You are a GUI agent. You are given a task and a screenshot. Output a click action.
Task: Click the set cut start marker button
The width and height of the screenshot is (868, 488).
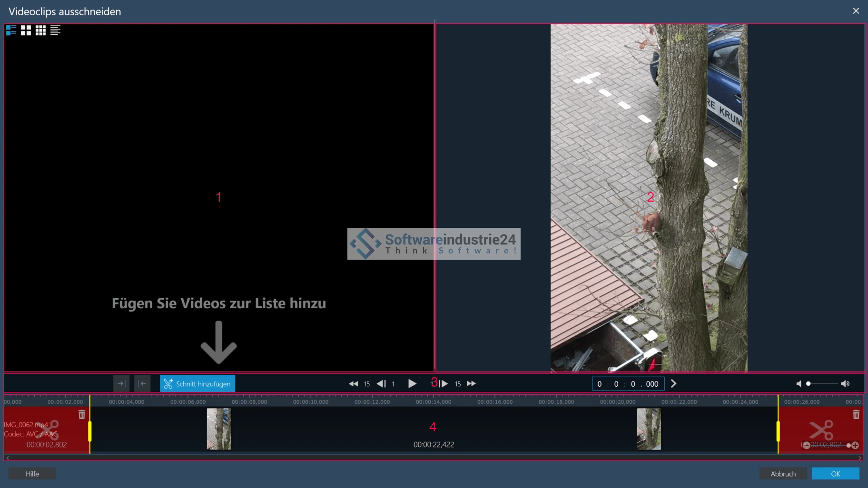142,384
